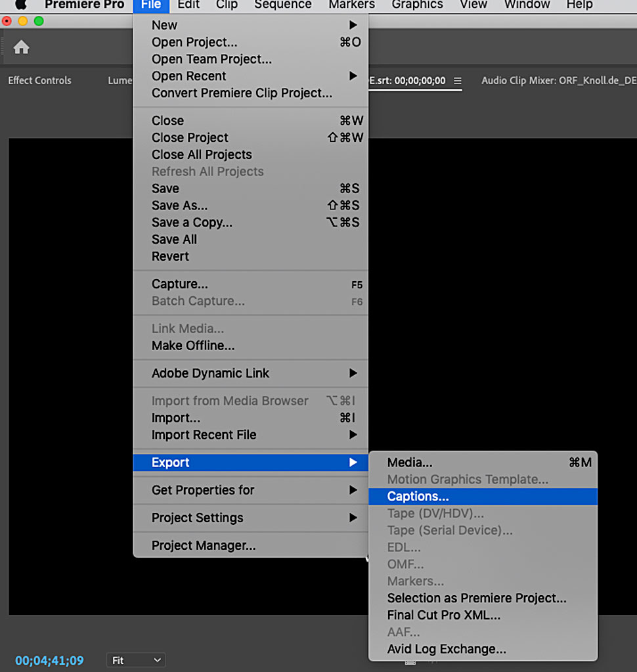
Task: Open the Window menu
Action: click(527, 5)
